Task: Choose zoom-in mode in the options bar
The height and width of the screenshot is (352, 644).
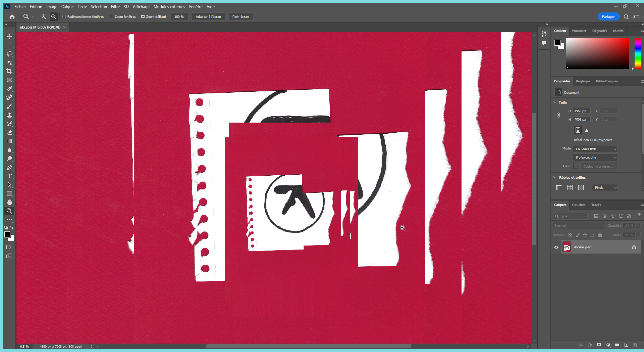Action: (44, 17)
